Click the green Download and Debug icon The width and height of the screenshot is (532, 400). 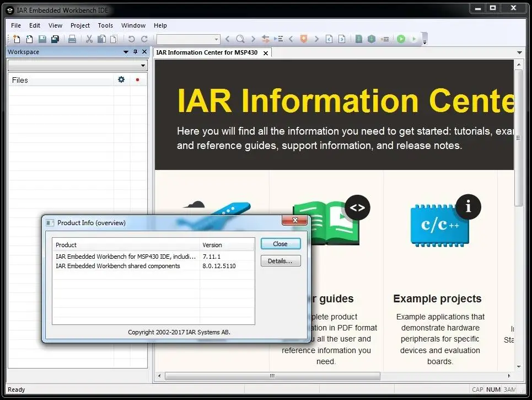(x=401, y=39)
